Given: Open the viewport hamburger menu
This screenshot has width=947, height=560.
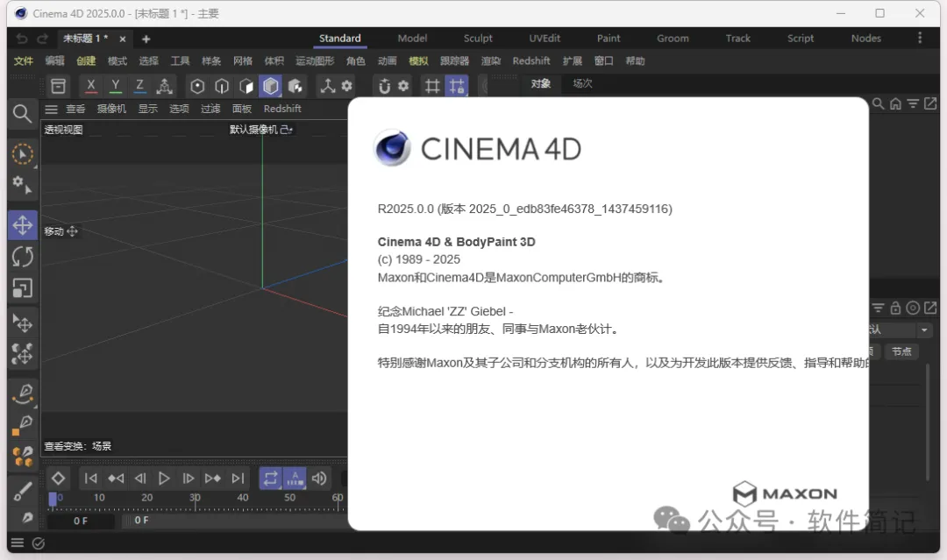Looking at the screenshot, I should (x=52, y=109).
